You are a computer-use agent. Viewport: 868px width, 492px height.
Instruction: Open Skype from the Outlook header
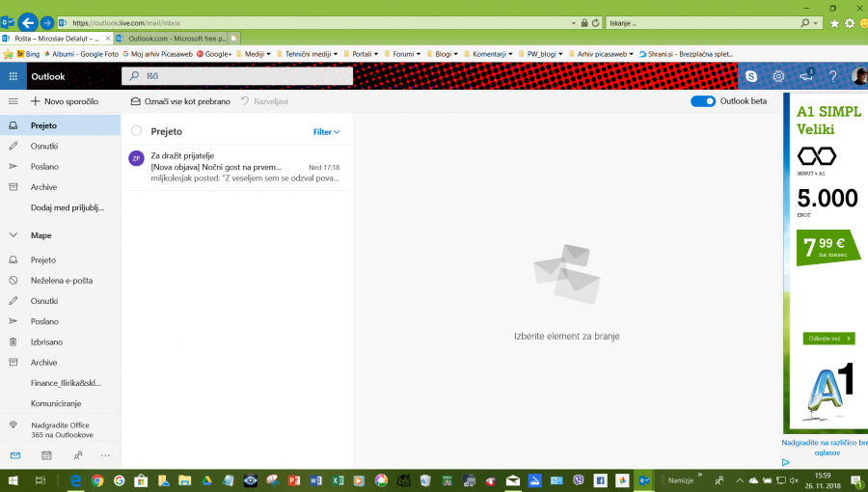click(751, 76)
